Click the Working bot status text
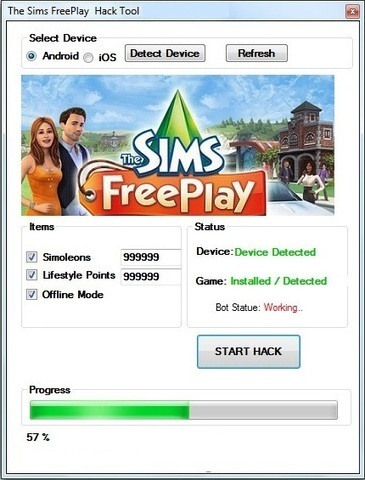This screenshot has height=480, width=365. click(x=283, y=307)
